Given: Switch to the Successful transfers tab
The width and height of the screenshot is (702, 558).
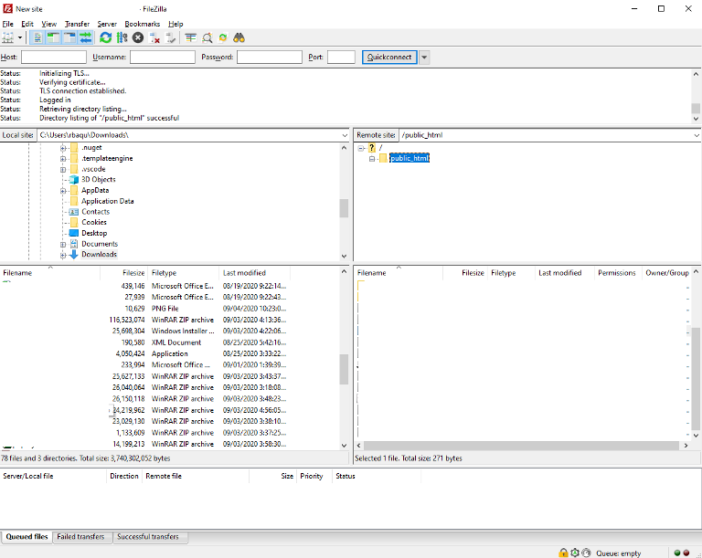Looking at the screenshot, I should (148, 537).
